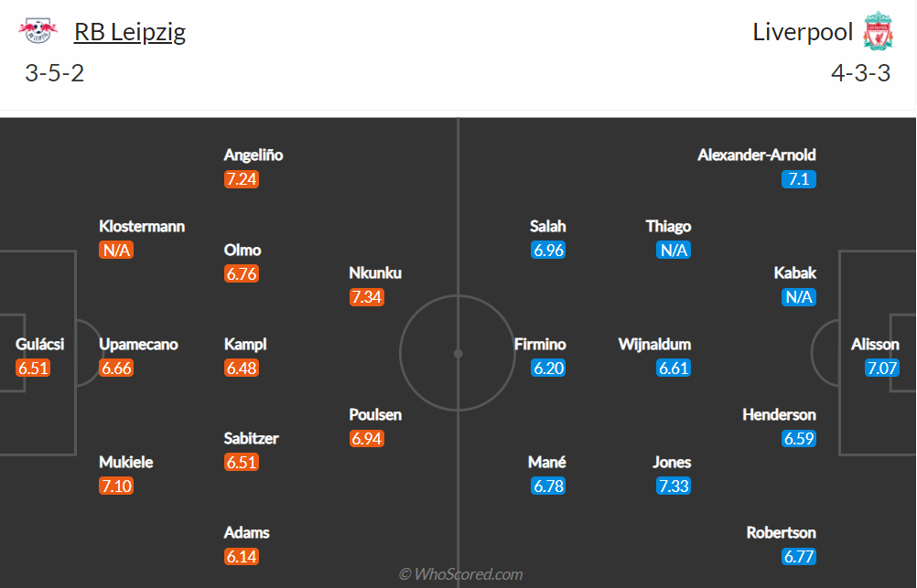Select Nkunku's 7.34 rating badge
Viewport: 917px width, 588px height.
(x=367, y=297)
